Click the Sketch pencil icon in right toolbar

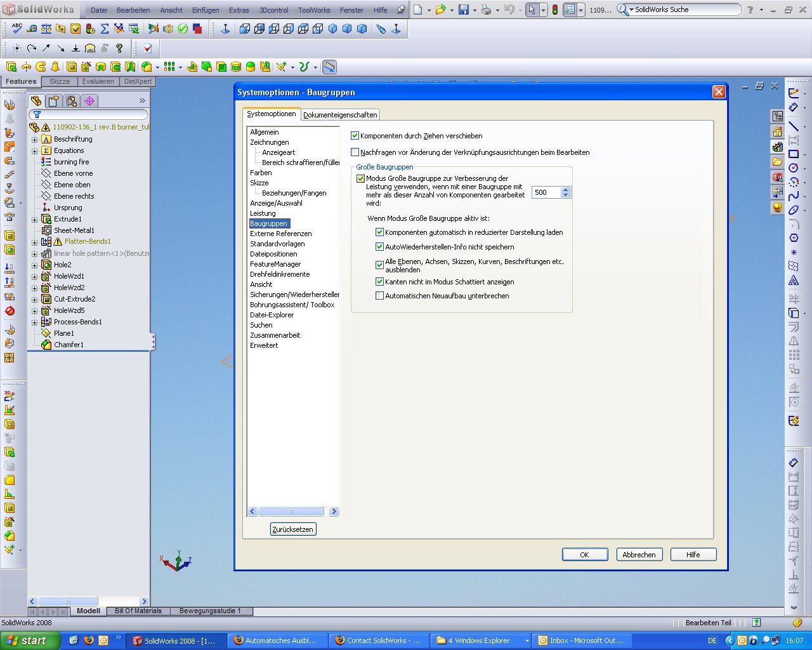click(793, 93)
